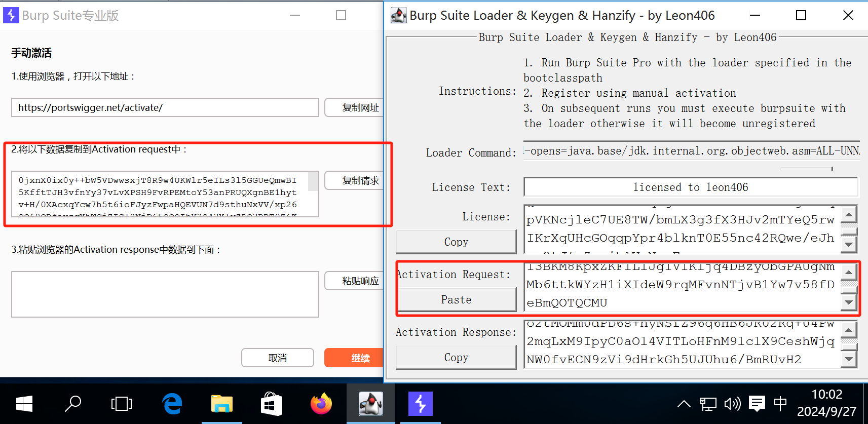The width and height of the screenshot is (868, 424).
Task: Open the Windows Start menu
Action: [x=24, y=404]
